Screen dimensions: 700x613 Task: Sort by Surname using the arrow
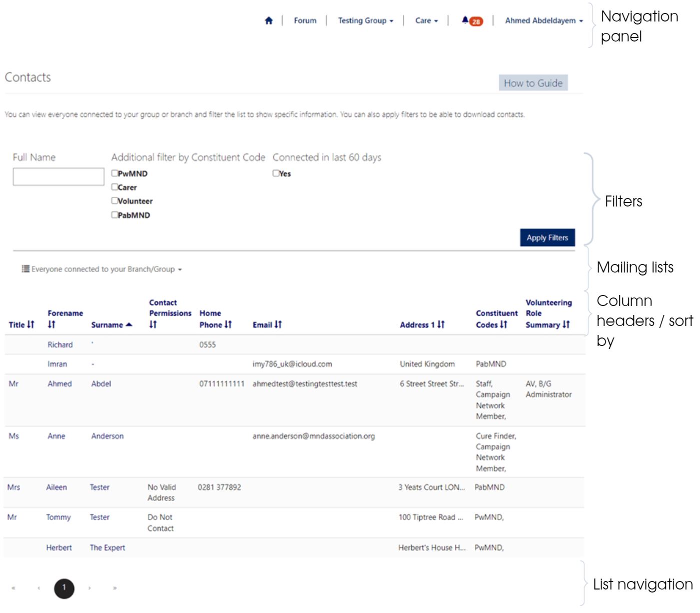(129, 324)
